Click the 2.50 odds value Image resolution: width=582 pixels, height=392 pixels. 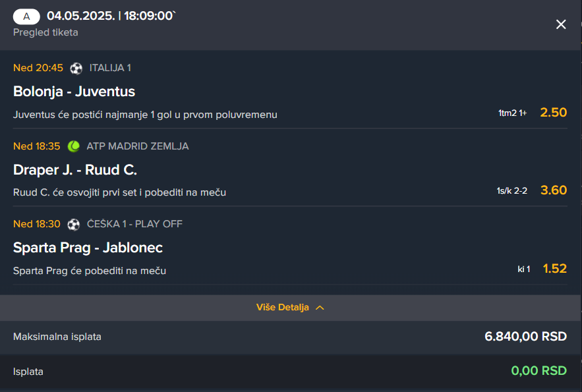(554, 113)
